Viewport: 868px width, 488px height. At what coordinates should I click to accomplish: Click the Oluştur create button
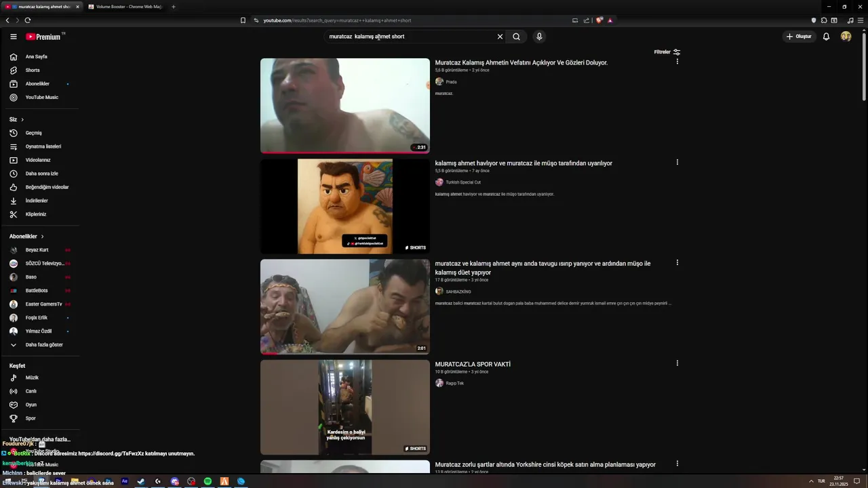coord(799,37)
